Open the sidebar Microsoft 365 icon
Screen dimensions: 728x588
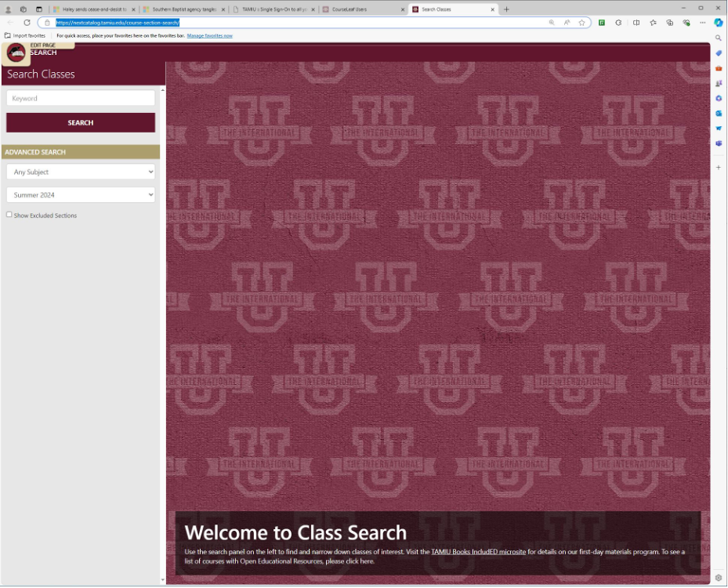[719, 99]
